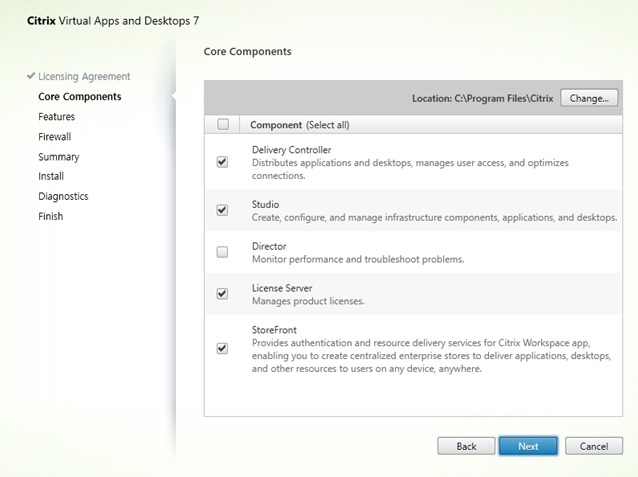Go back with the Back button

tap(466, 446)
